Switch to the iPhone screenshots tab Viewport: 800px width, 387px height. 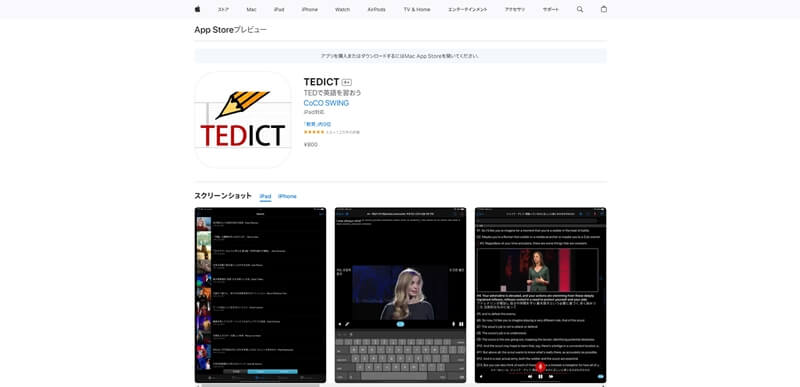(287, 196)
